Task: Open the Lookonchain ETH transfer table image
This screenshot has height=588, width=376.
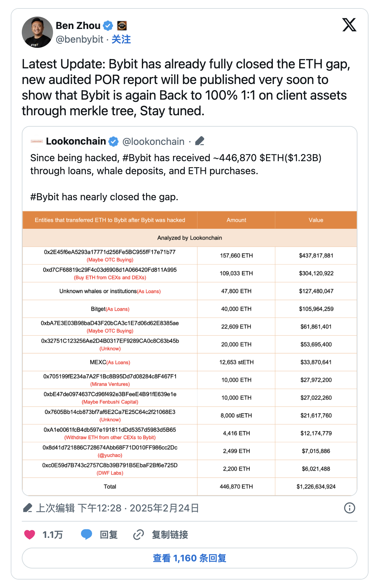Action: point(190,353)
